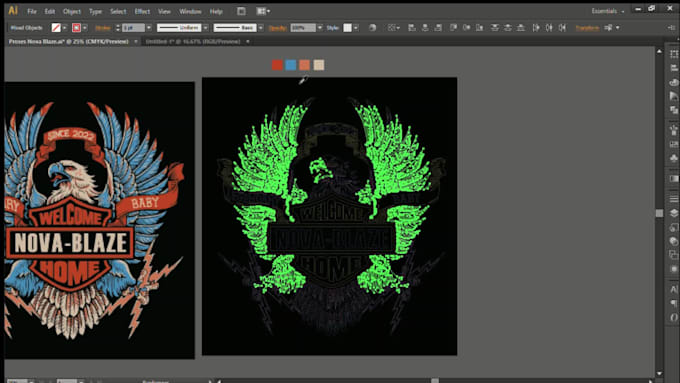Viewport: 680px width, 383px height.
Task: Open the Type menu
Action: [95, 12]
